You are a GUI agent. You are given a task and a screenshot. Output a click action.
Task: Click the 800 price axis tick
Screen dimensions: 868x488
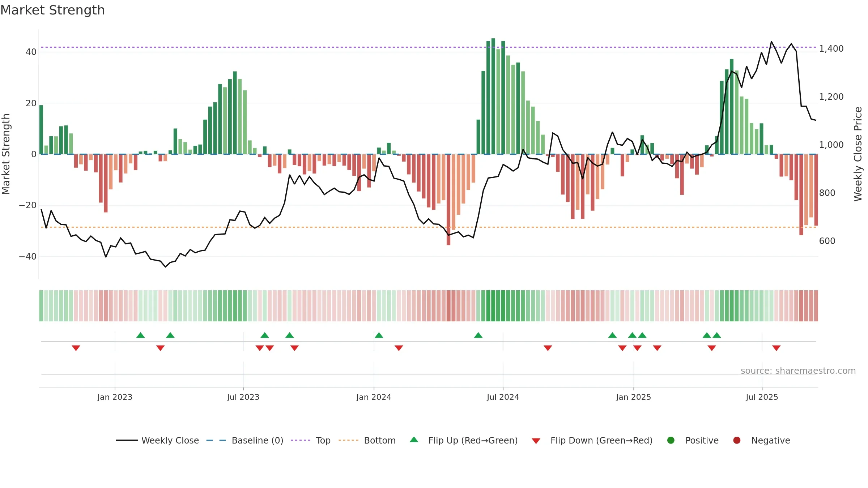[x=827, y=193]
